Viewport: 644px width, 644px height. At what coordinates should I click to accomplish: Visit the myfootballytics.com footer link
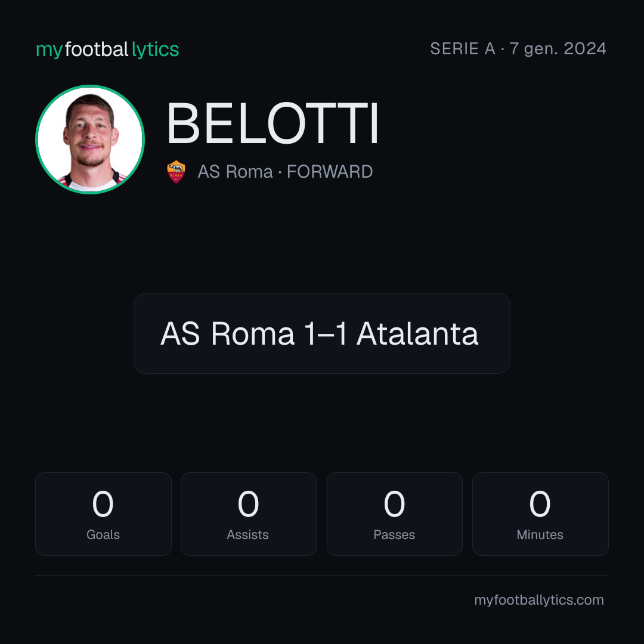pyautogui.click(x=539, y=600)
